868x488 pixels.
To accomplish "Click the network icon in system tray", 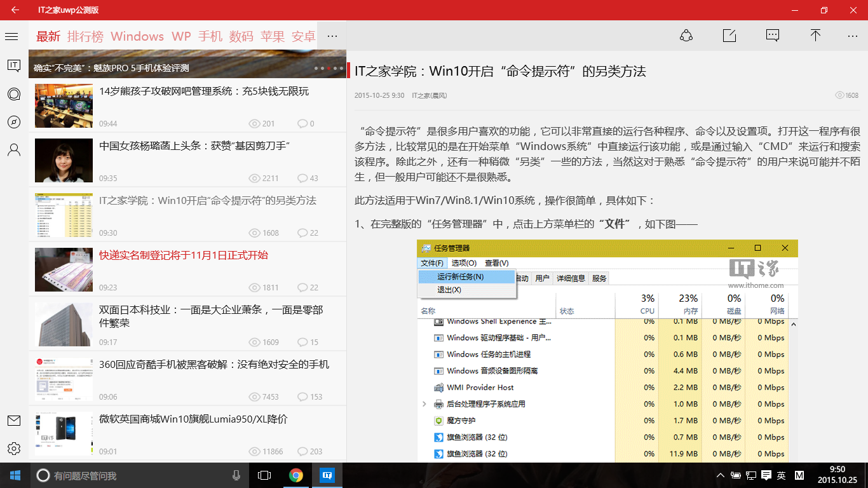I will click(x=751, y=475).
